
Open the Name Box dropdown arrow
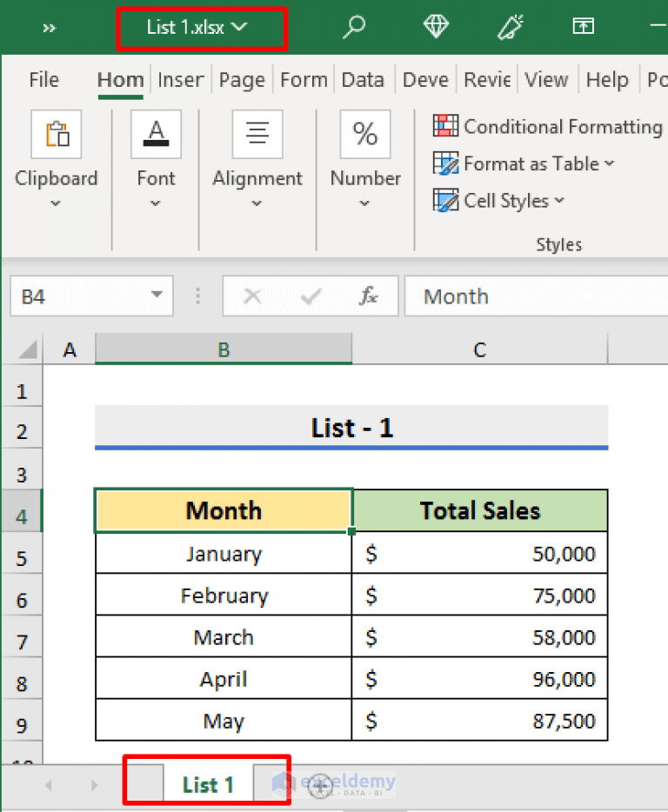pos(159,296)
